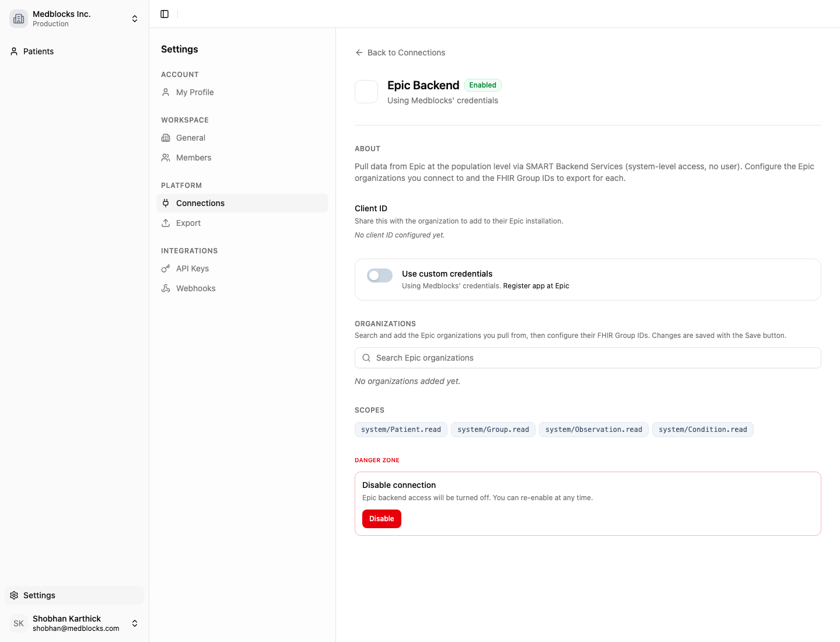Image resolution: width=840 pixels, height=642 pixels.
Task: Click the system/Patient.read scope chip
Action: click(x=401, y=430)
